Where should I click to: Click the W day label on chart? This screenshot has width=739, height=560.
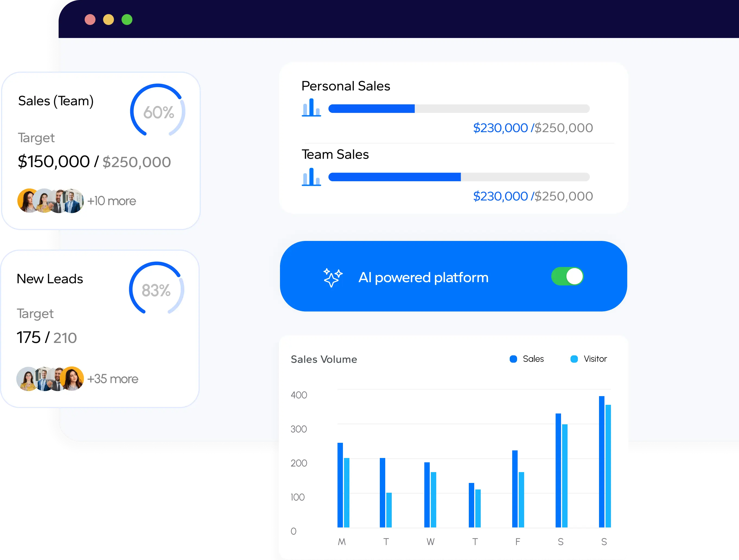(430, 542)
